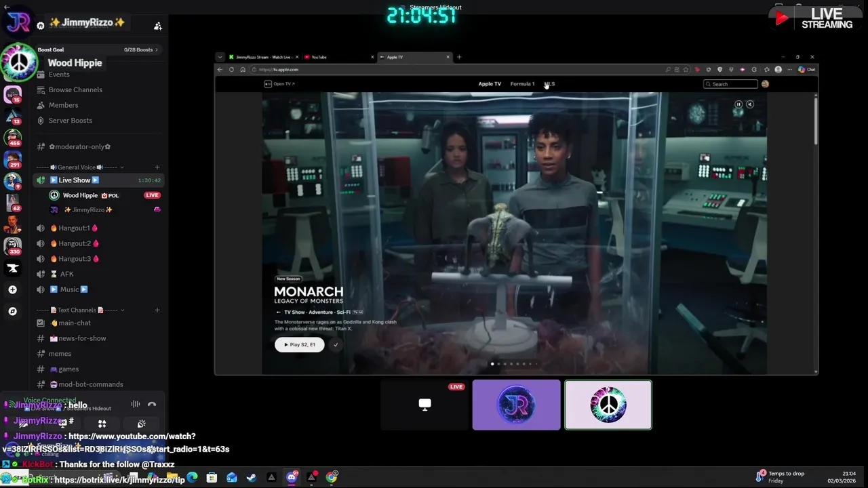The image size is (868, 488).
Task: Open the memes channel
Action: pos(60,354)
